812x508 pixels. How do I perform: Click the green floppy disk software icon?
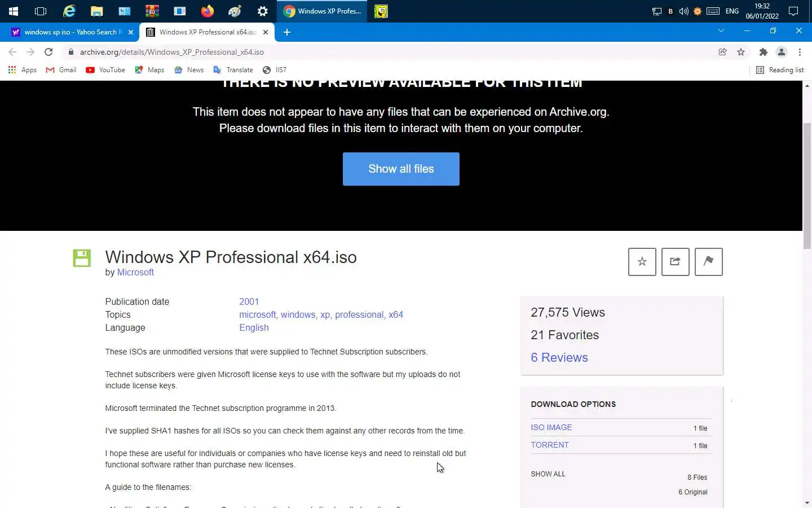[82, 258]
